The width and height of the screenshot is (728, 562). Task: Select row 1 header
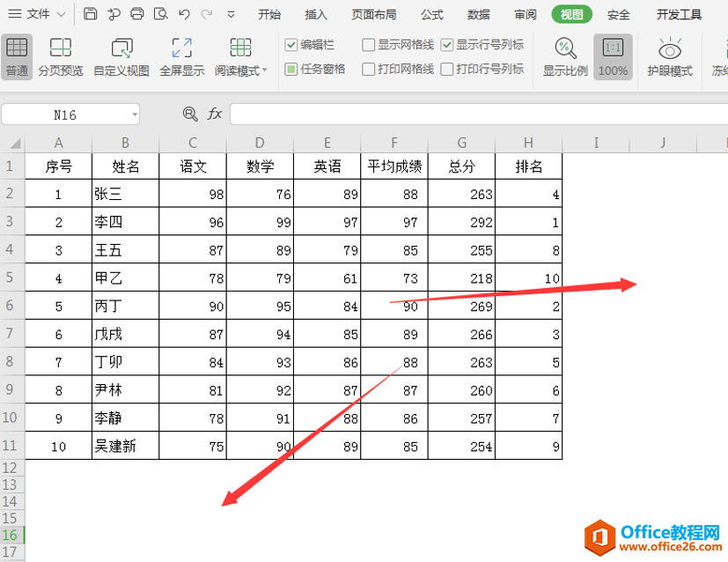click(x=12, y=166)
